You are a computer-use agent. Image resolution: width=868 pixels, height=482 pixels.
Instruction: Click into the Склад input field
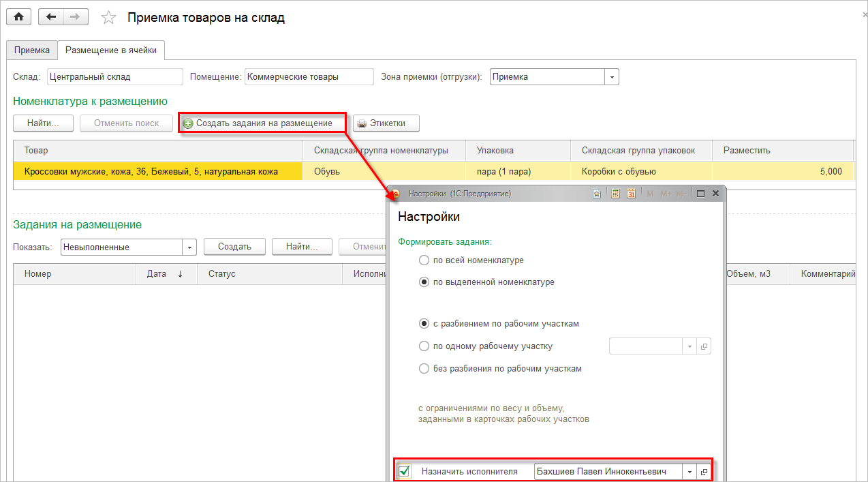[115, 77]
